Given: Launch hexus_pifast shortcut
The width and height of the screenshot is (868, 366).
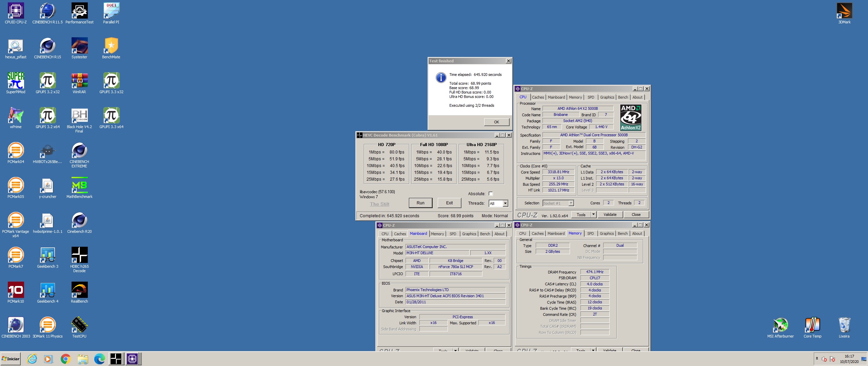Looking at the screenshot, I should pos(16,48).
